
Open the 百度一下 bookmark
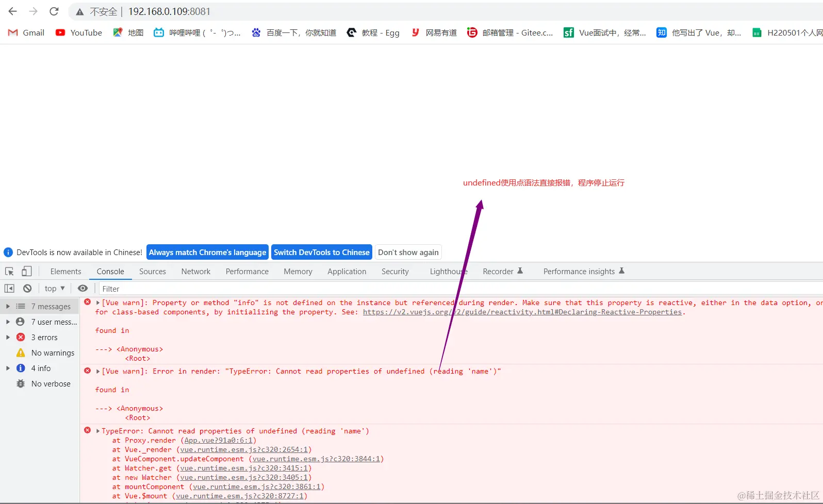click(294, 32)
